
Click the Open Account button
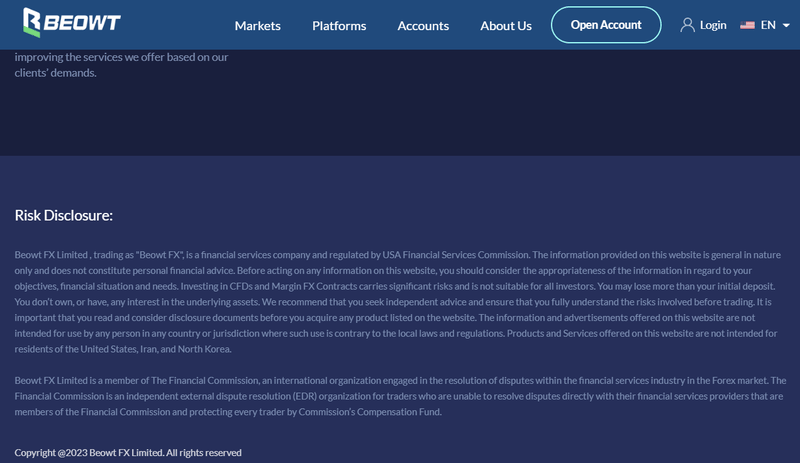click(x=606, y=25)
